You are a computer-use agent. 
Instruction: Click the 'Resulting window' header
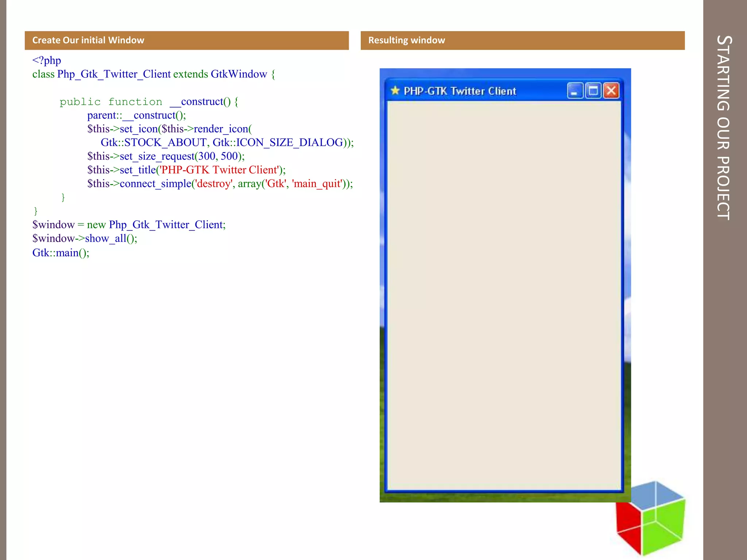(523, 40)
